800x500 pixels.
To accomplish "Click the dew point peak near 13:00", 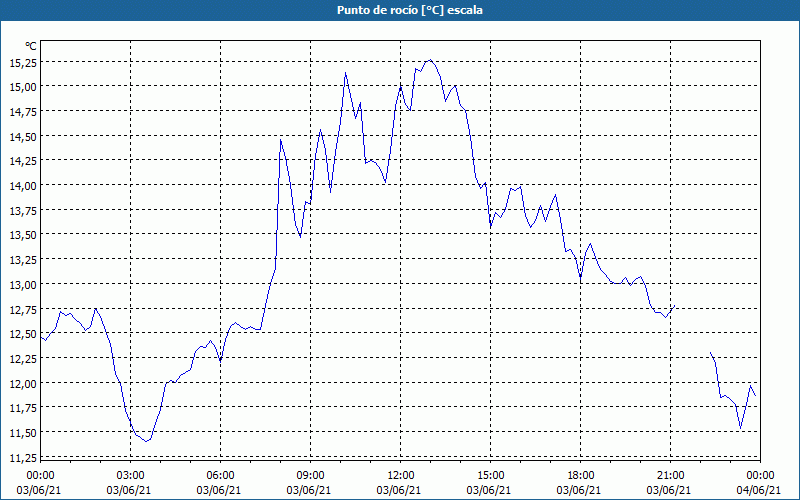I will pyautogui.click(x=430, y=60).
